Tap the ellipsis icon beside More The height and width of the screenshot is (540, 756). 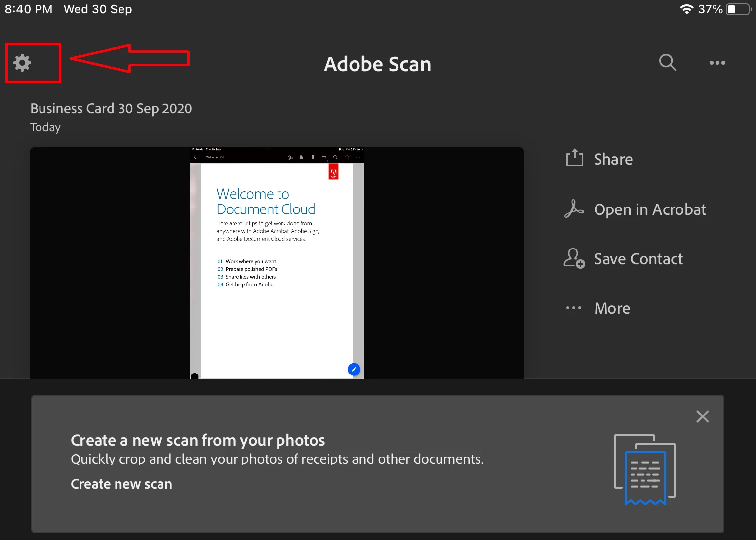(x=574, y=308)
